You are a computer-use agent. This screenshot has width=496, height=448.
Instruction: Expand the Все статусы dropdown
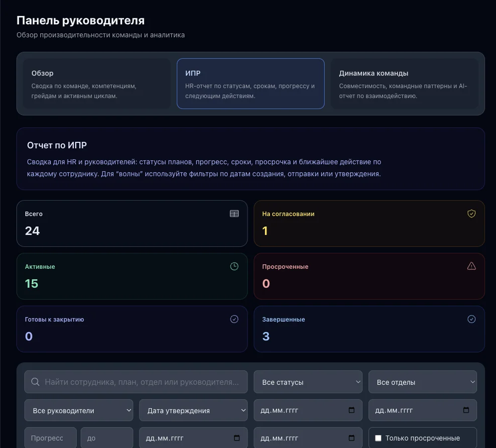pyautogui.click(x=308, y=382)
